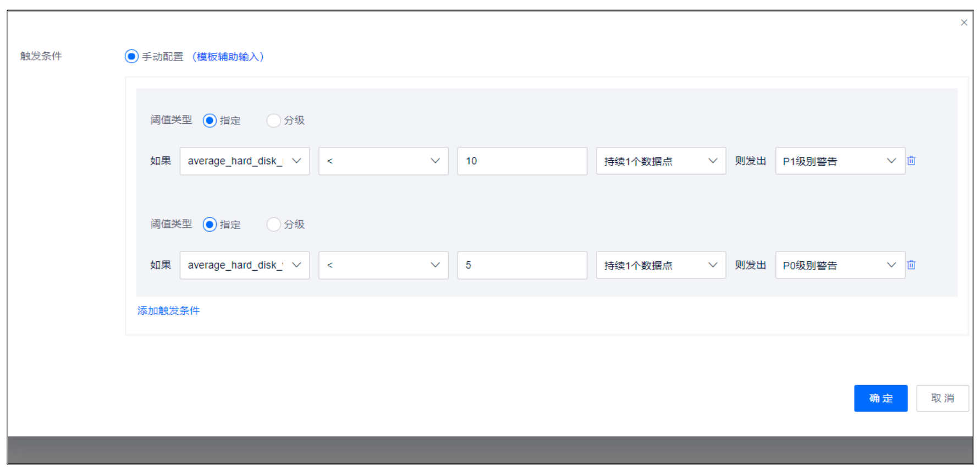980x471 pixels.
Task: Select 分级 threshold type in second condition
Action: (x=273, y=224)
